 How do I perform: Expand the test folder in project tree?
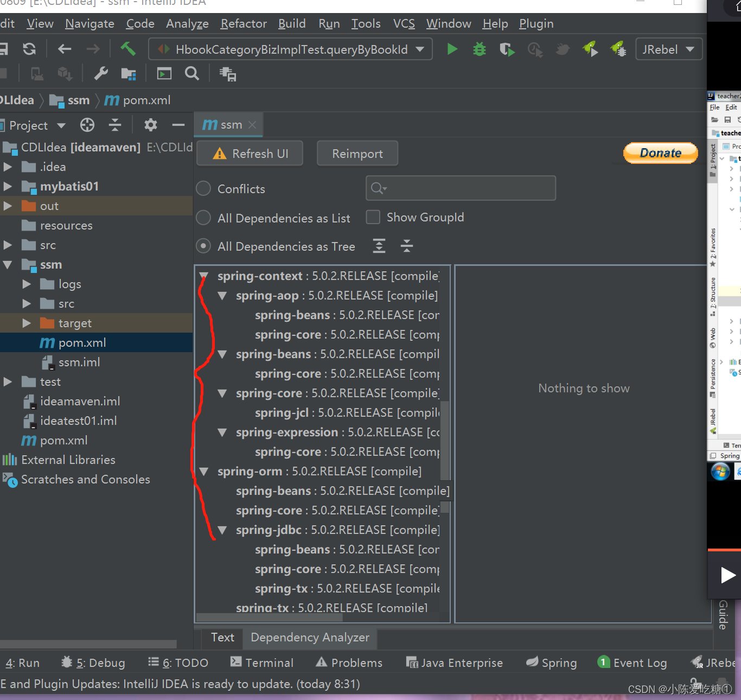(8, 381)
